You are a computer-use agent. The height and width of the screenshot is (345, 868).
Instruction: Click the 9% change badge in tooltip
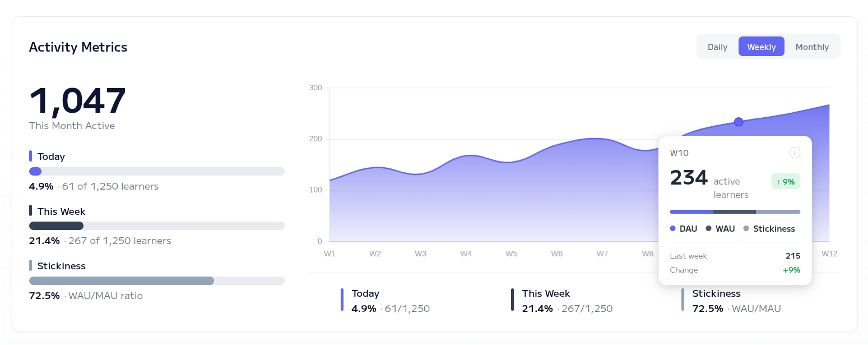[x=785, y=181]
